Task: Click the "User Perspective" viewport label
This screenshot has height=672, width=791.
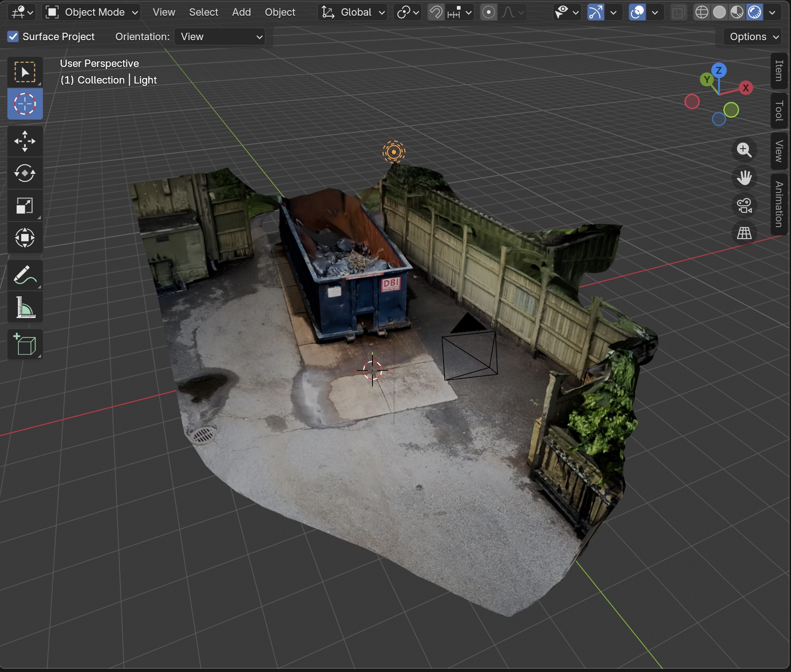Action: click(x=99, y=64)
